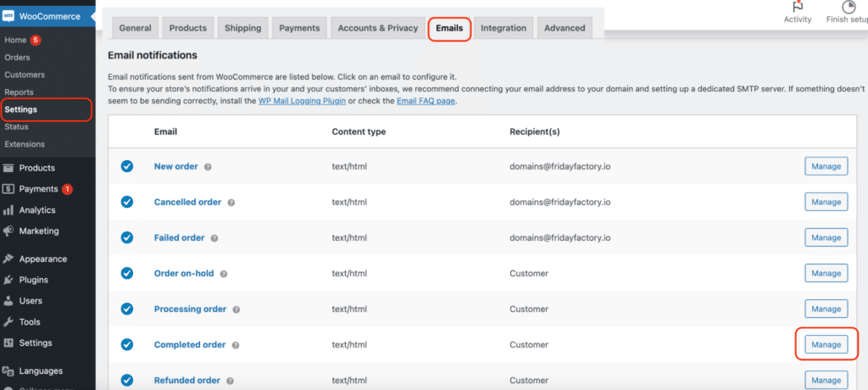Click Manage button for Failed order

click(826, 237)
